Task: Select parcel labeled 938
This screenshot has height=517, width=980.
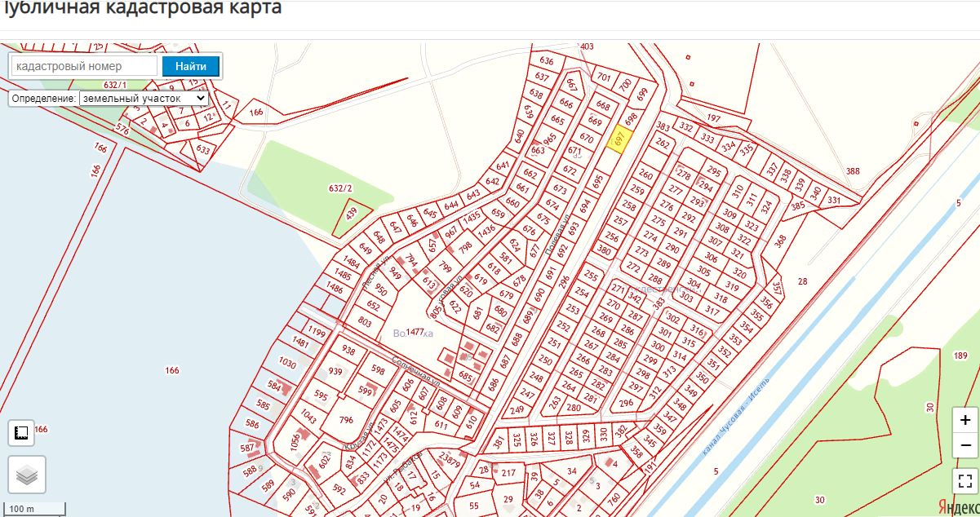Action: (348, 350)
